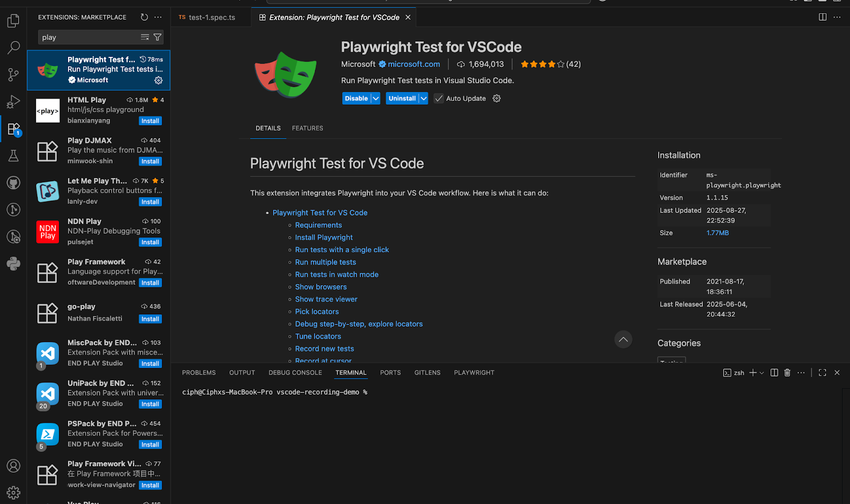Open the Accounts icon in activity bar
The height and width of the screenshot is (504, 850).
pos(13,466)
